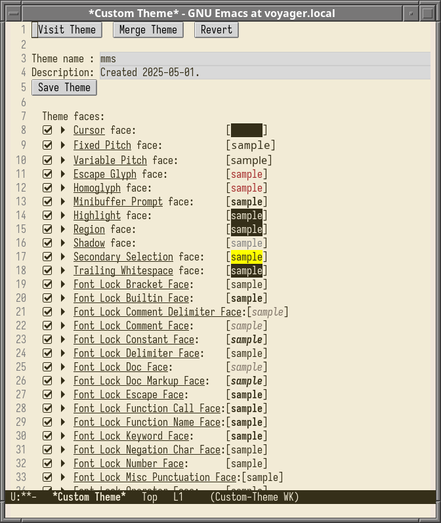Expand the Shadow face triangle

click(63, 243)
